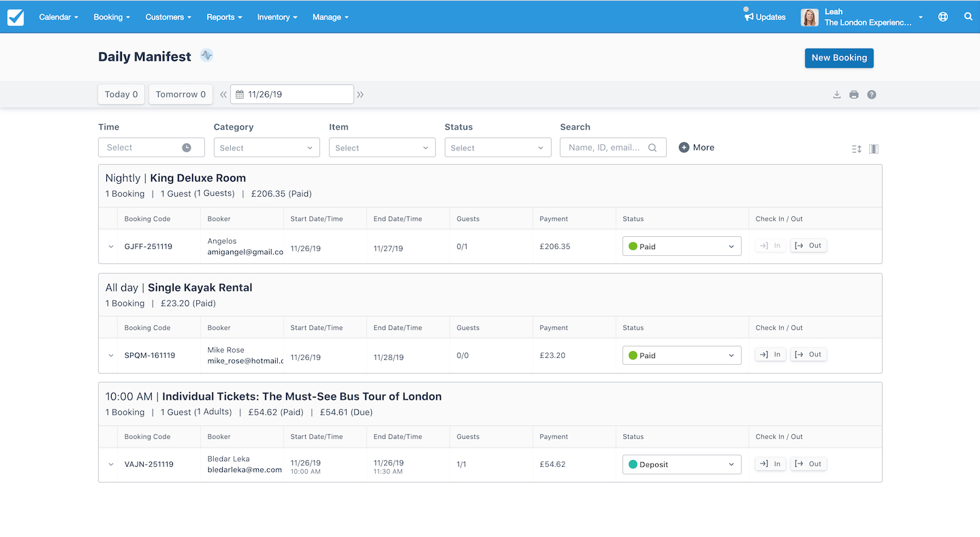The image size is (980, 537).
Task: Click the sort order icon above the tables
Action: pyautogui.click(x=857, y=149)
